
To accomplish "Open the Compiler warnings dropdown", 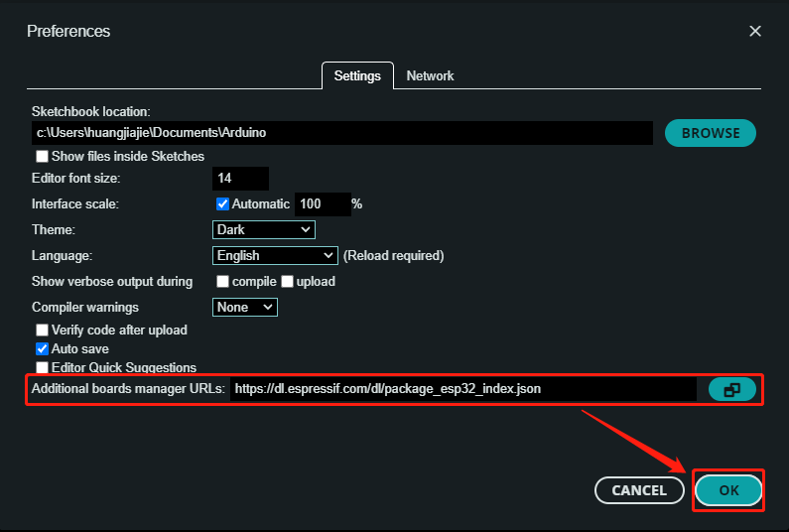I will (x=245, y=308).
